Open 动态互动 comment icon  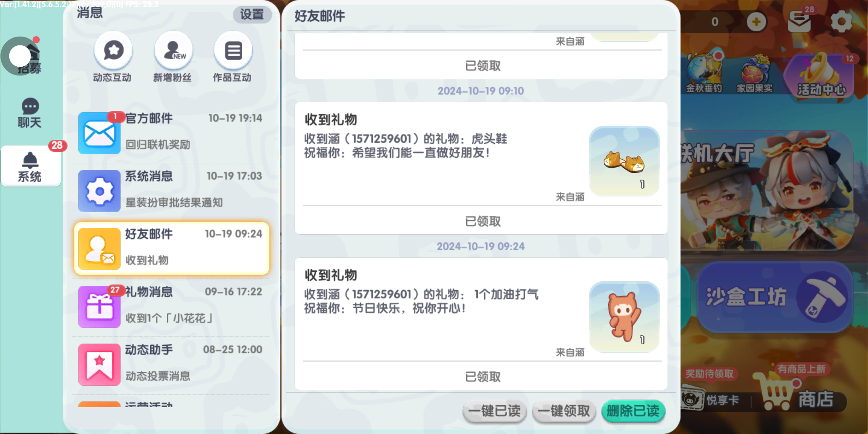coord(113,51)
